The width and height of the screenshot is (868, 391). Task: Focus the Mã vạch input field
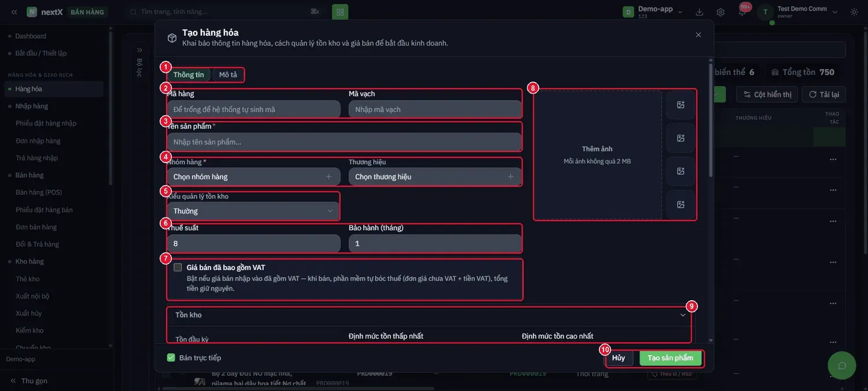(435, 109)
